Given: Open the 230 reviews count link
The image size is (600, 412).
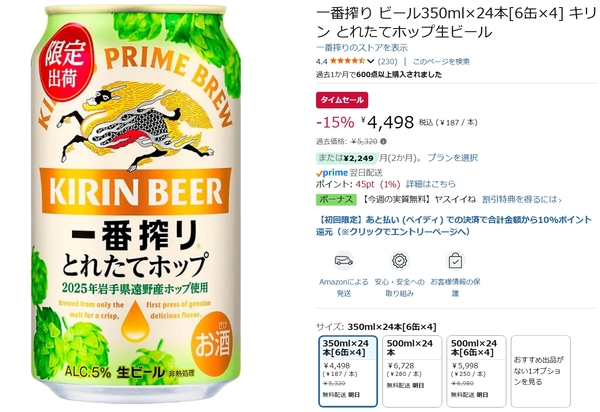Looking at the screenshot, I should tap(388, 61).
